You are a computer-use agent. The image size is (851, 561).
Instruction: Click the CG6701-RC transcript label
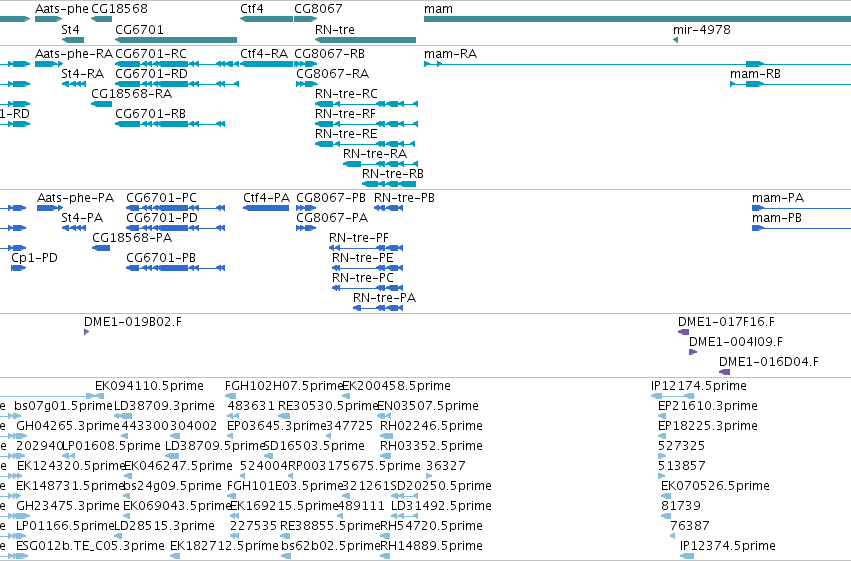[x=151, y=54]
